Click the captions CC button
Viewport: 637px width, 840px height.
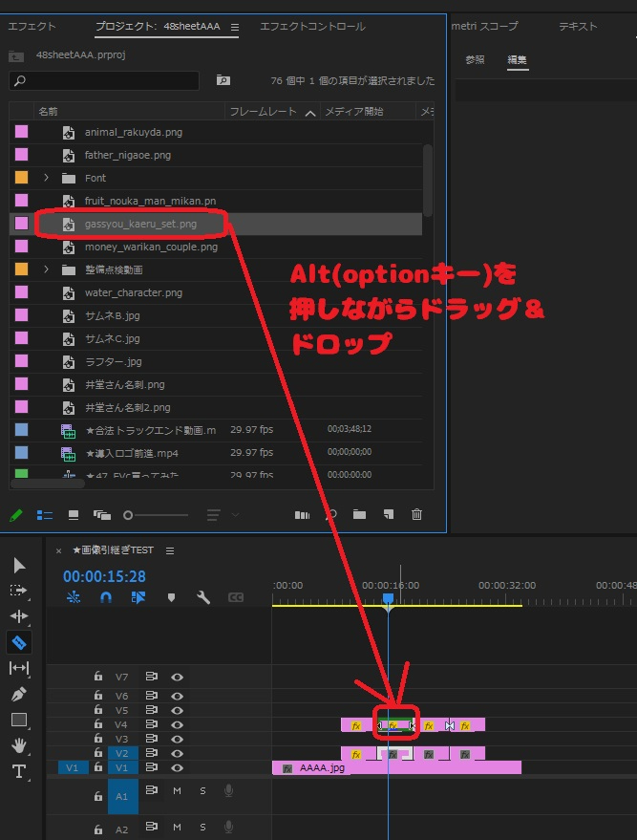[x=236, y=597]
